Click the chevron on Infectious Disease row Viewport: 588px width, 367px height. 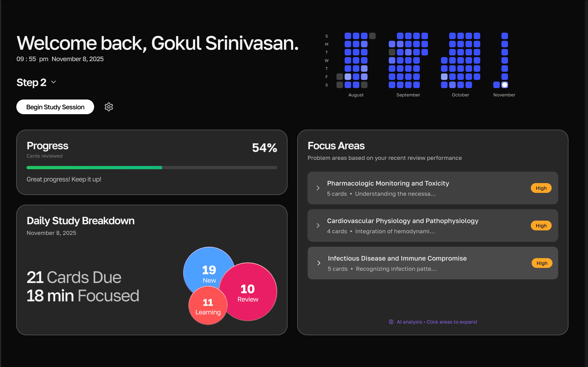pos(318,263)
